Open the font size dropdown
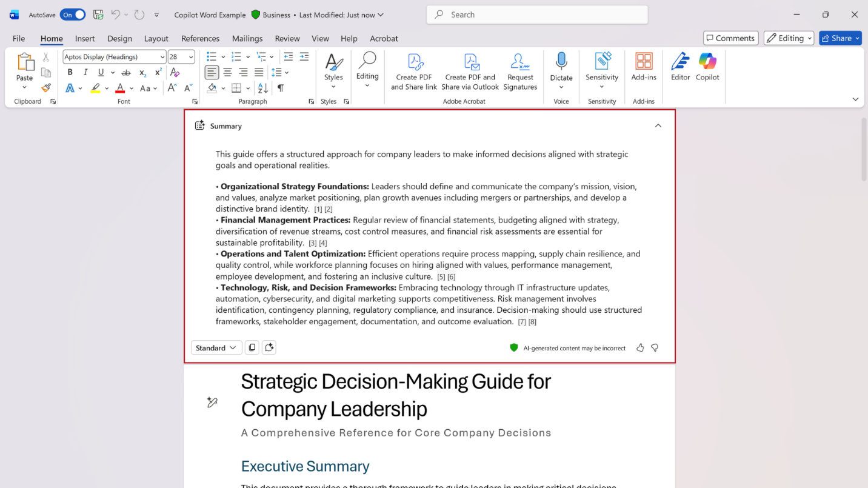This screenshot has height=488, width=868. (191, 57)
